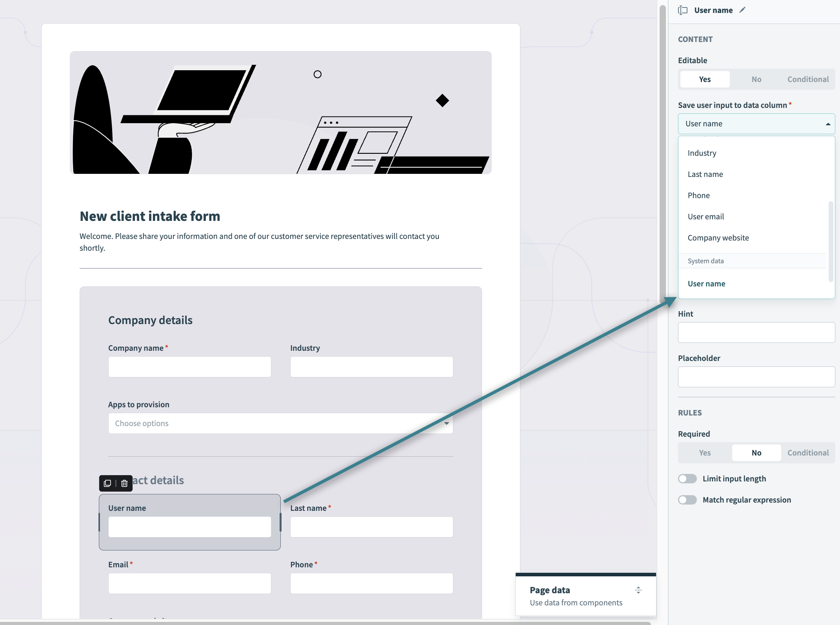Click the Apps to provision label

(139, 405)
